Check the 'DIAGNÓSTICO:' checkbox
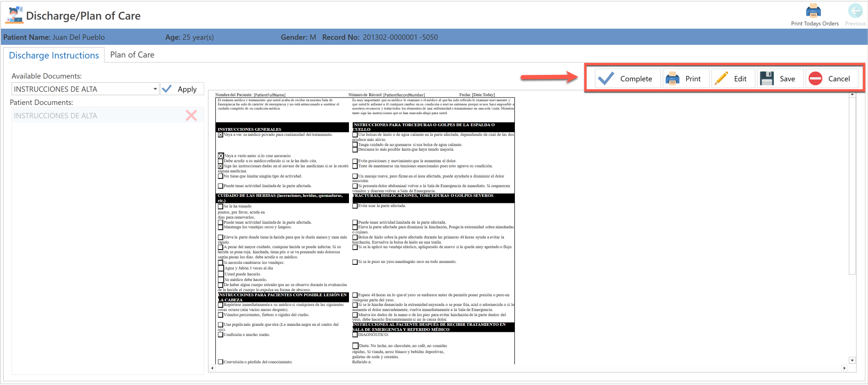Screen dimensions: 868x385 click(355, 335)
